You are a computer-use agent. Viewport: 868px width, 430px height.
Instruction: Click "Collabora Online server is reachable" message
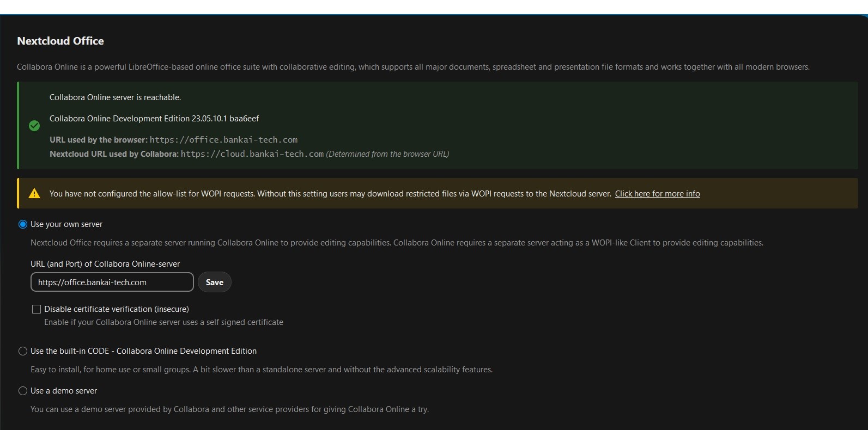click(x=115, y=97)
